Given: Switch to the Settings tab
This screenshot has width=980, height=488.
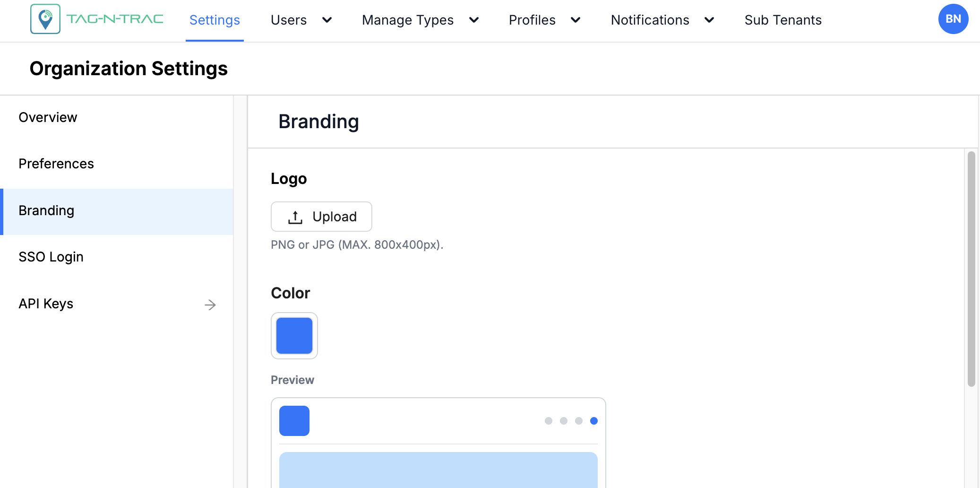Looking at the screenshot, I should coord(215,20).
